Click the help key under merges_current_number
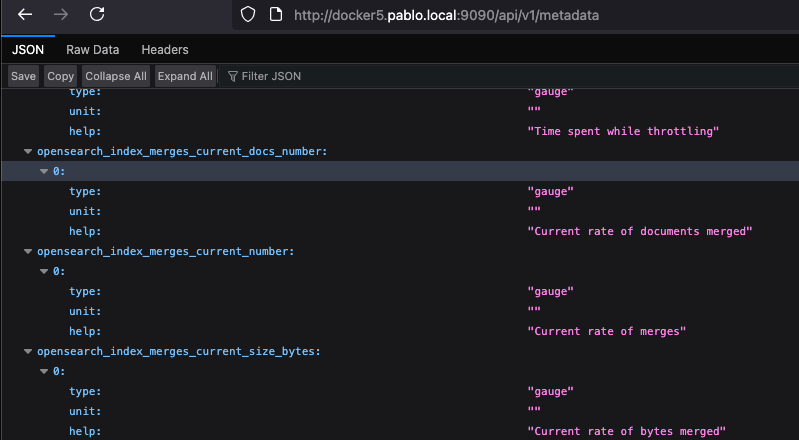 click(85, 331)
